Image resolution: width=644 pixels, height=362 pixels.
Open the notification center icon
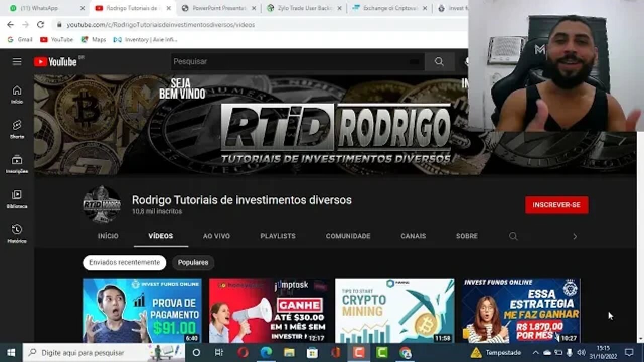click(629, 352)
